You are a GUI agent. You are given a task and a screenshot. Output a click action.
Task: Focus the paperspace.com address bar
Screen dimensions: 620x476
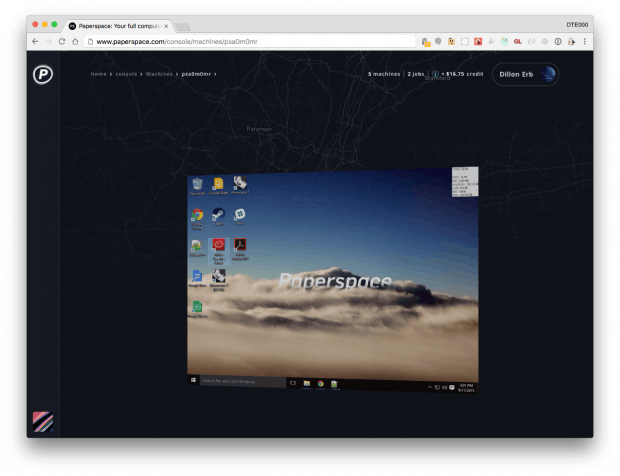point(249,42)
